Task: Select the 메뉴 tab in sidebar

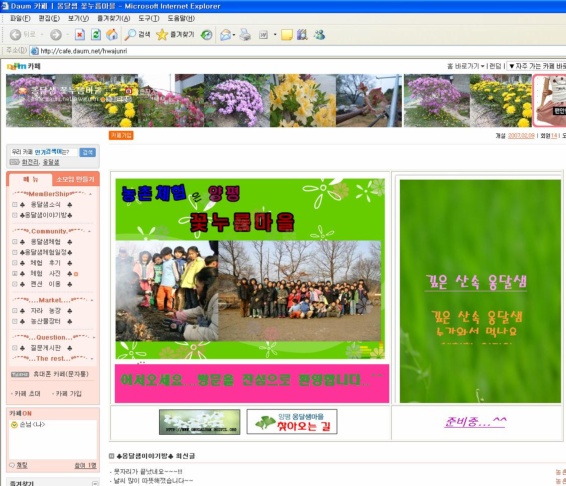Action: click(x=31, y=179)
